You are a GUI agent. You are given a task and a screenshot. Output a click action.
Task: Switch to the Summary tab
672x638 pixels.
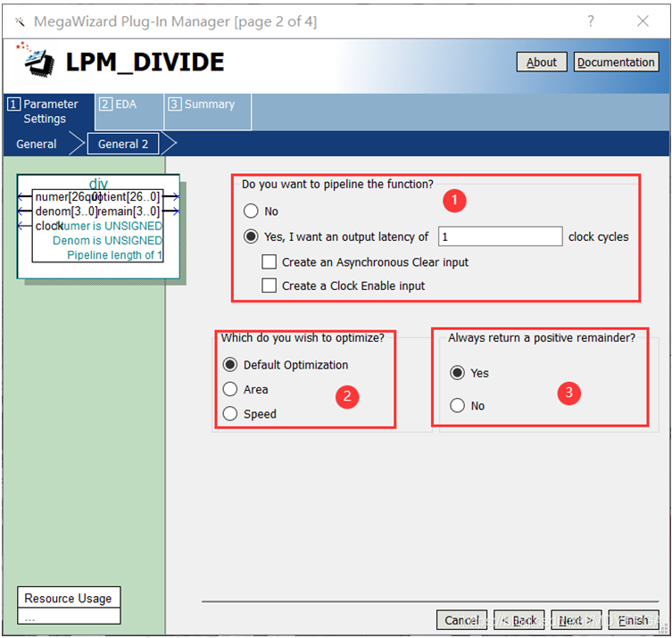208,112
